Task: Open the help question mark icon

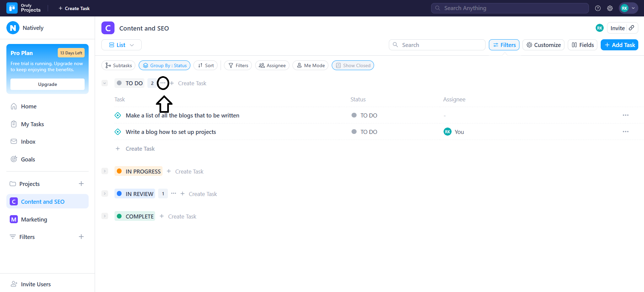Action: (598, 8)
